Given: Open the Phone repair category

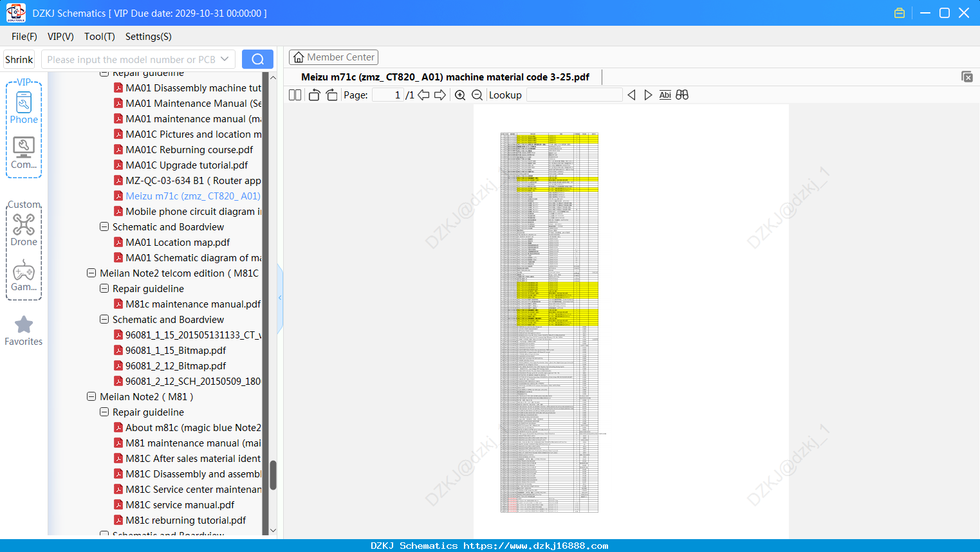Looking at the screenshot, I should point(24,108).
